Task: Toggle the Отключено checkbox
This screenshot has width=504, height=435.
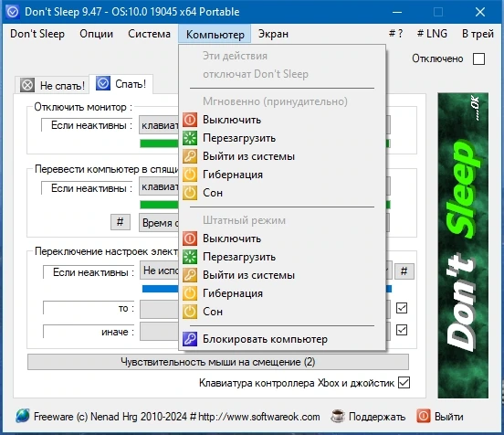Action: tap(478, 58)
